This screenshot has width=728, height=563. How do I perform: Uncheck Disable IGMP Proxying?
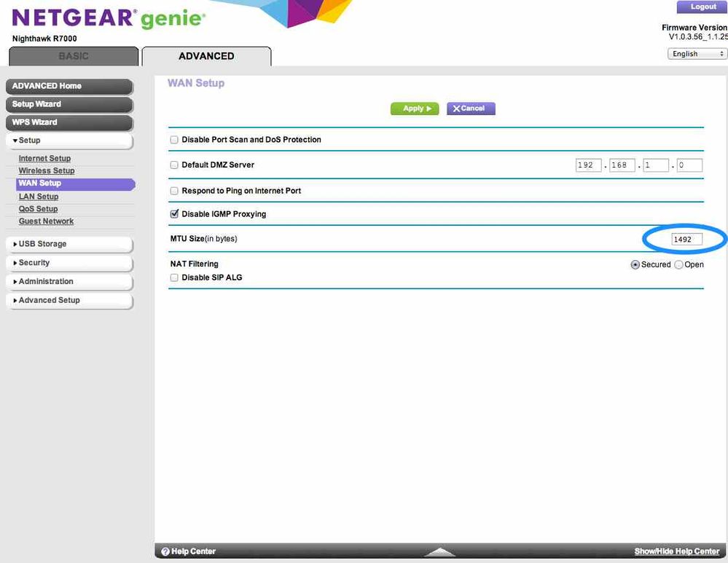[x=174, y=214]
